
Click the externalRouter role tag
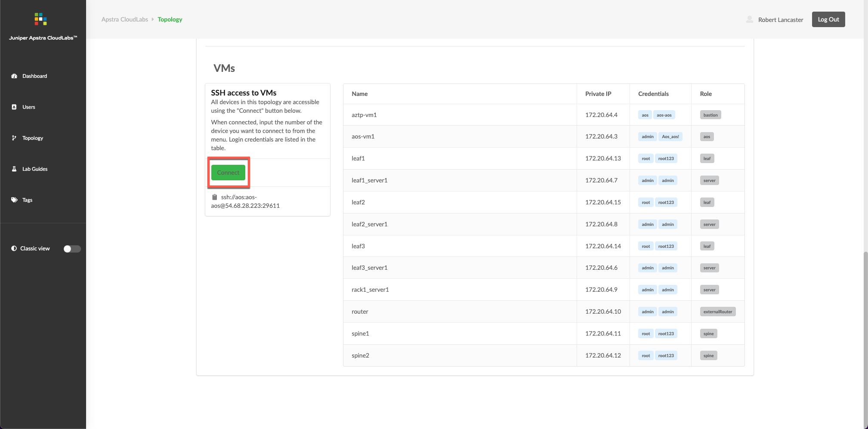click(x=717, y=312)
